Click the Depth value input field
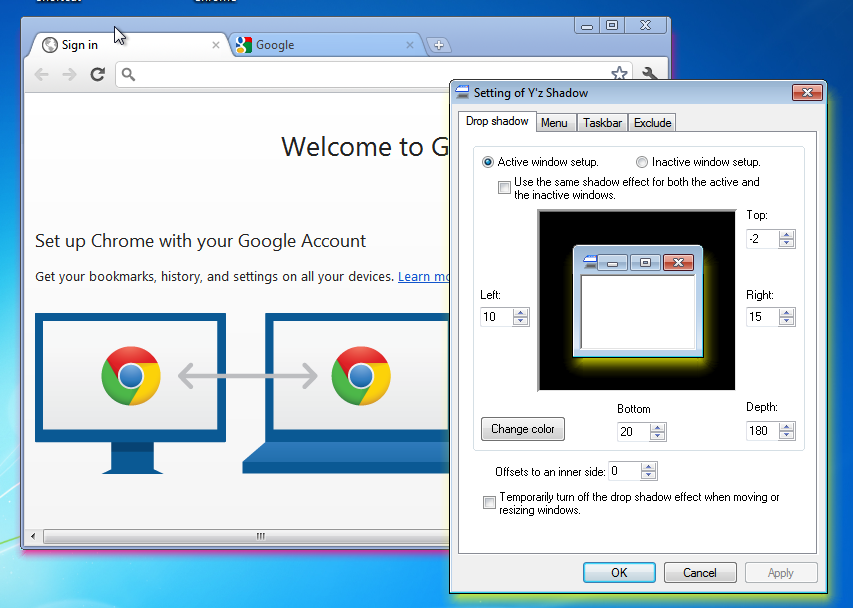The image size is (853, 608). 763,430
